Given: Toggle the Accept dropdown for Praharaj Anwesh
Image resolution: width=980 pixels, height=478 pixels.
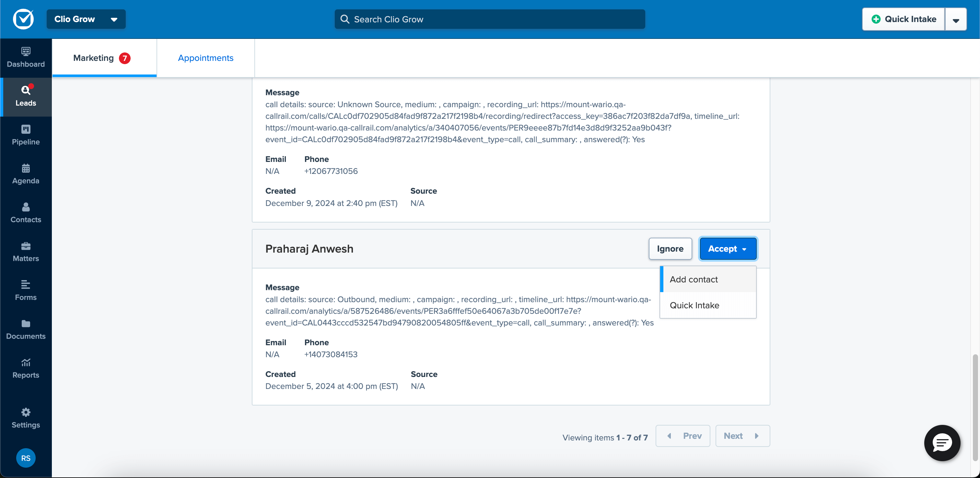Looking at the screenshot, I should pos(728,249).
